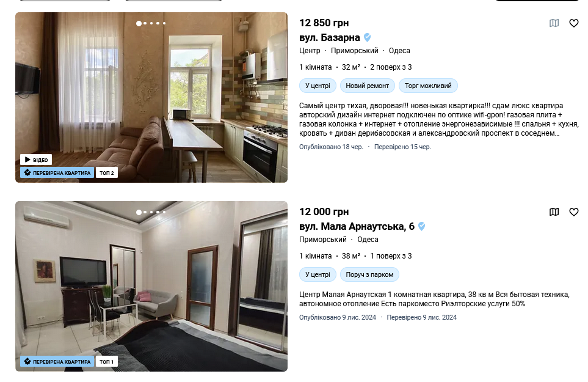The image size is (588, 382).
Task: Add Bazarna apartment to favorites
Action: [x=574, y=23]
